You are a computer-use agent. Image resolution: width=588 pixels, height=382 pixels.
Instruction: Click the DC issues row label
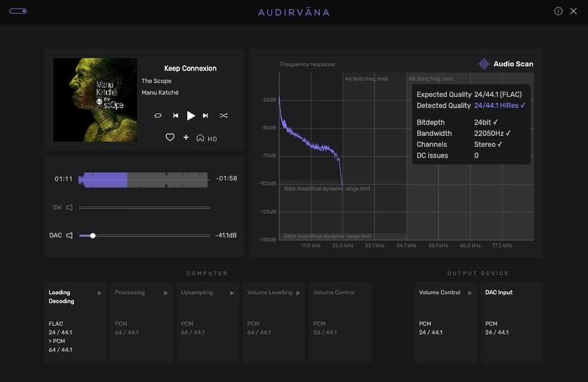pyautogui.click(x=432, y=155)
